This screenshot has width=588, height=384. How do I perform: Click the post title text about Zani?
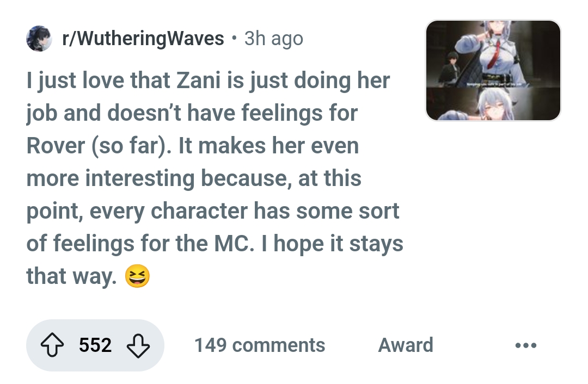click(x=215, y=178)
